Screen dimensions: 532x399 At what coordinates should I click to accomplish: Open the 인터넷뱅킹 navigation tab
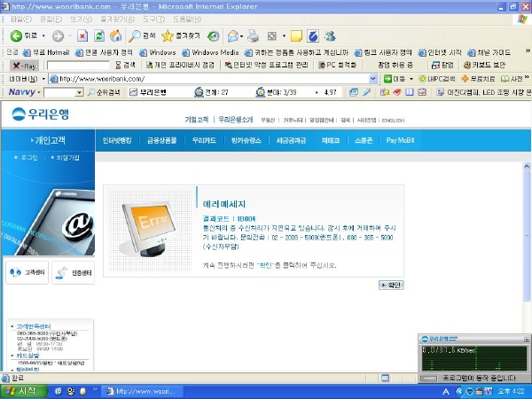pyautogui.click(x=117, y=140)
